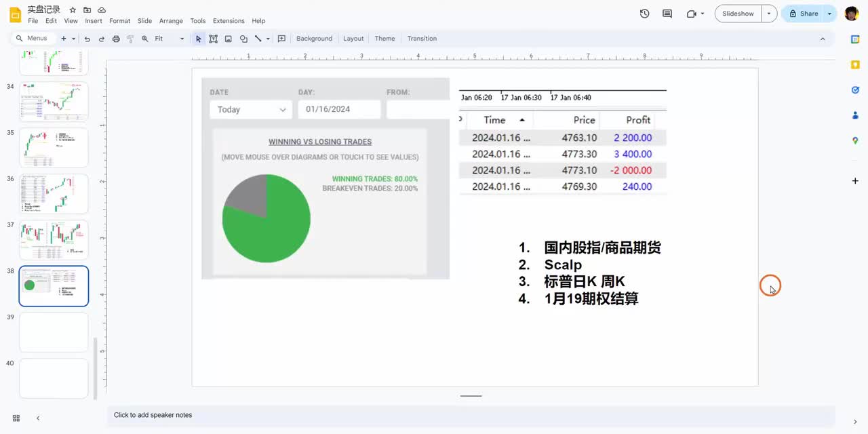Screen dimensions: 868x434
Task: Click the Layout button
Action: [x=353, y=39]
